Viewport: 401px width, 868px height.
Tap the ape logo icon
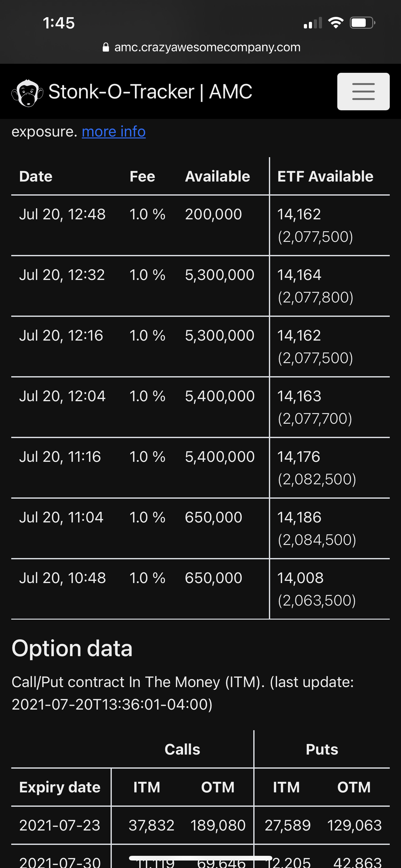(27, 93)
